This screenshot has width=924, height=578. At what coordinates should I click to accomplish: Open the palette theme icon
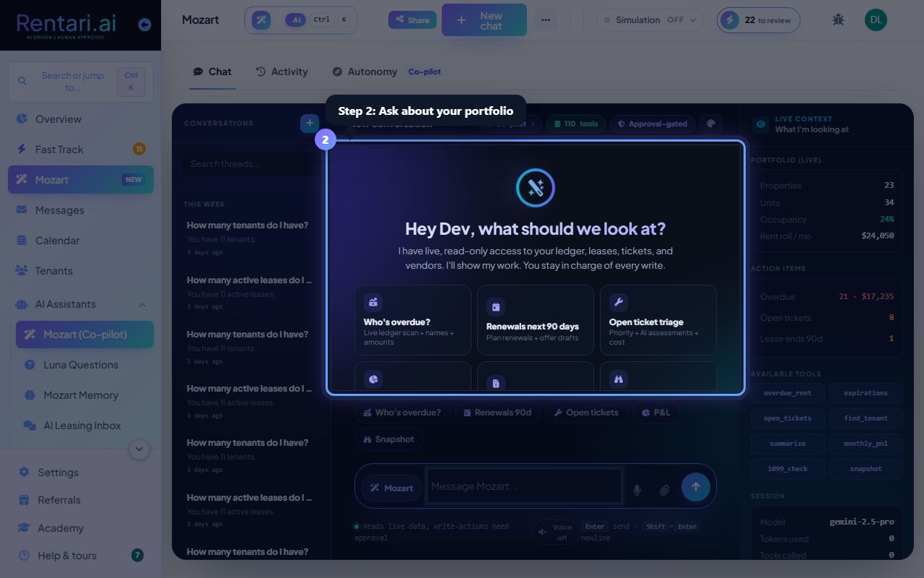tap(711, 124)
